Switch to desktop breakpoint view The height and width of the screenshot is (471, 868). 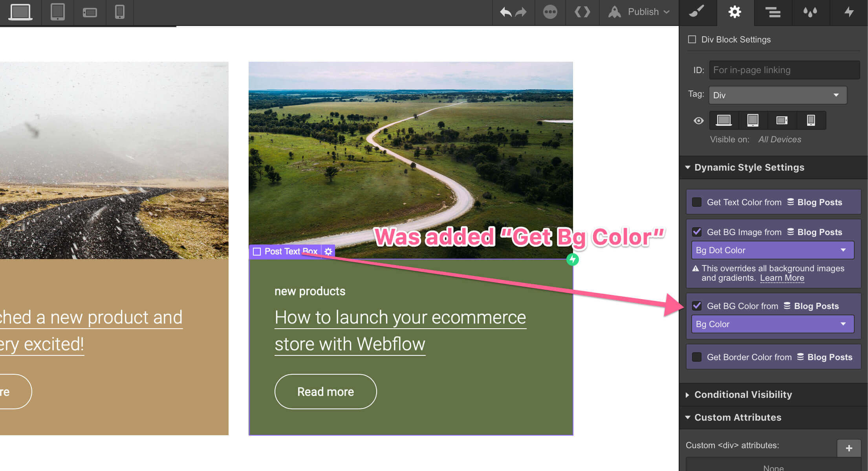coord(20,12)
